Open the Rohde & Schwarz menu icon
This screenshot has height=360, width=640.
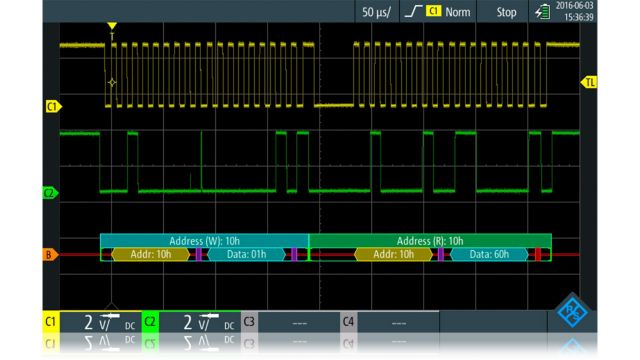click(x=572, y=312)
